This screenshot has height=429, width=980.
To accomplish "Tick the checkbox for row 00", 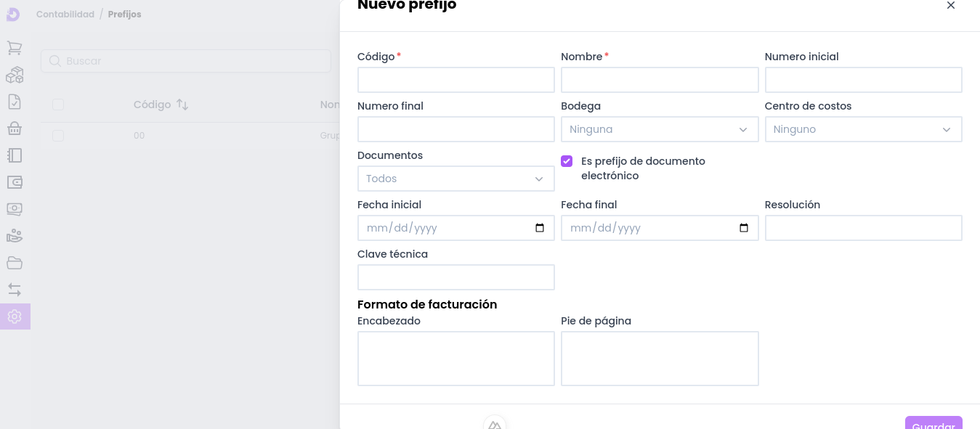I will (x=58, y=136).
